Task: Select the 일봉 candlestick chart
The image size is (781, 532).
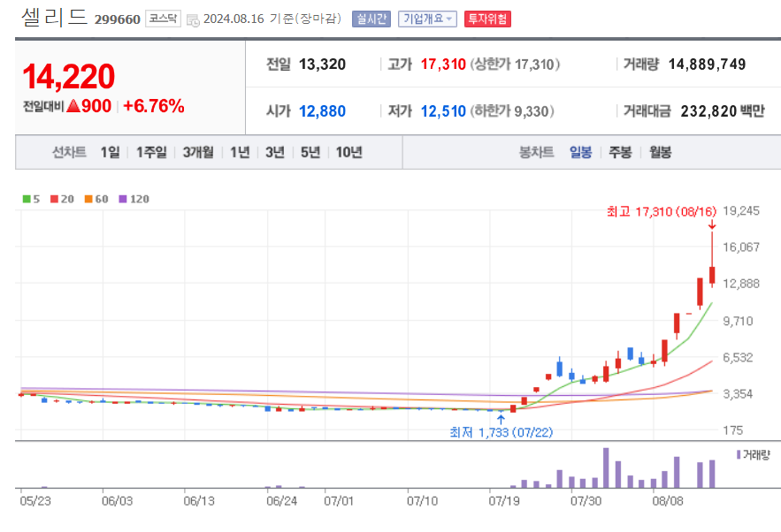Action: 581,152
